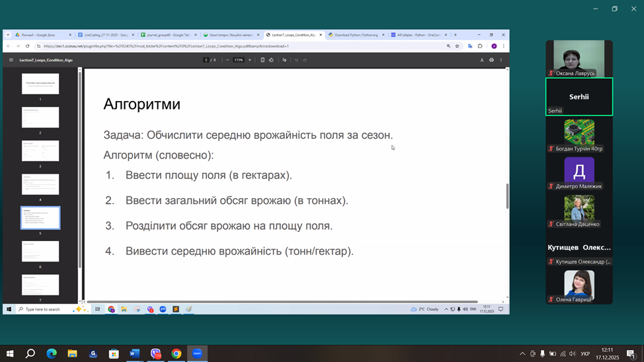This screenshot has height=362, width=644.
Task: Open a new browser tab
Action: 456,35
